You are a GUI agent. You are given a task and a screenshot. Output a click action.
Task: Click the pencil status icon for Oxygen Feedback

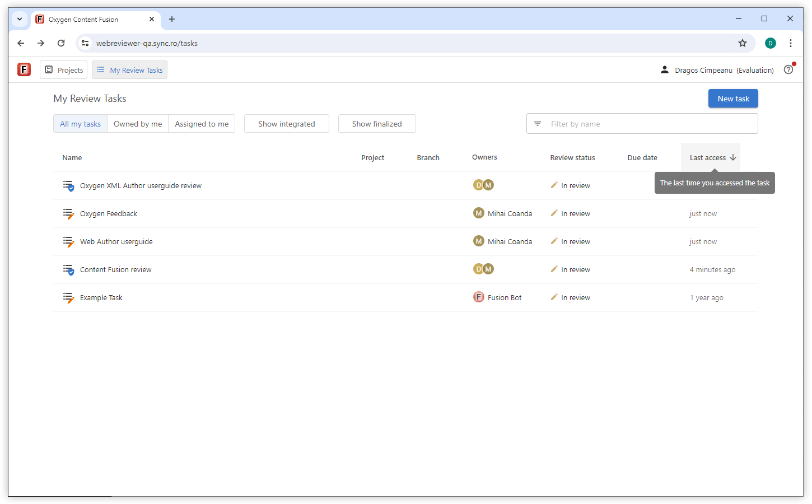[554, 213]
